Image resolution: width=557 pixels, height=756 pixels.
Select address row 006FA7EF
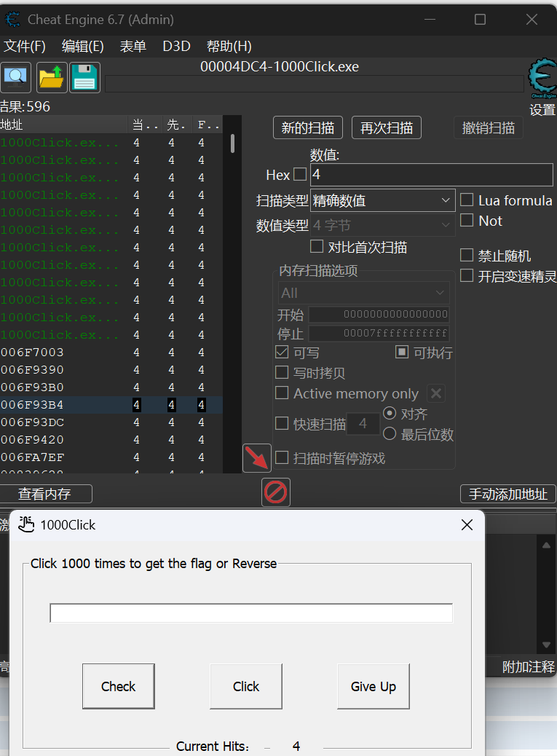[x=111, y=457]
